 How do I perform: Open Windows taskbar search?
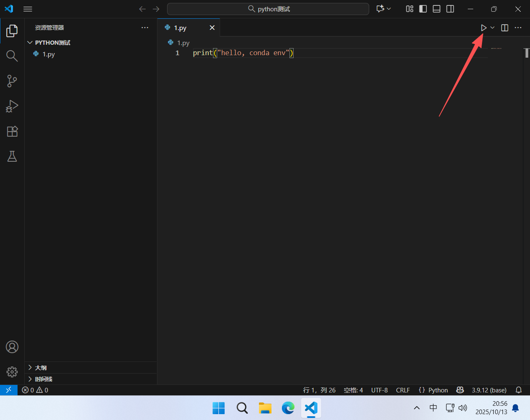pos(242,408)
